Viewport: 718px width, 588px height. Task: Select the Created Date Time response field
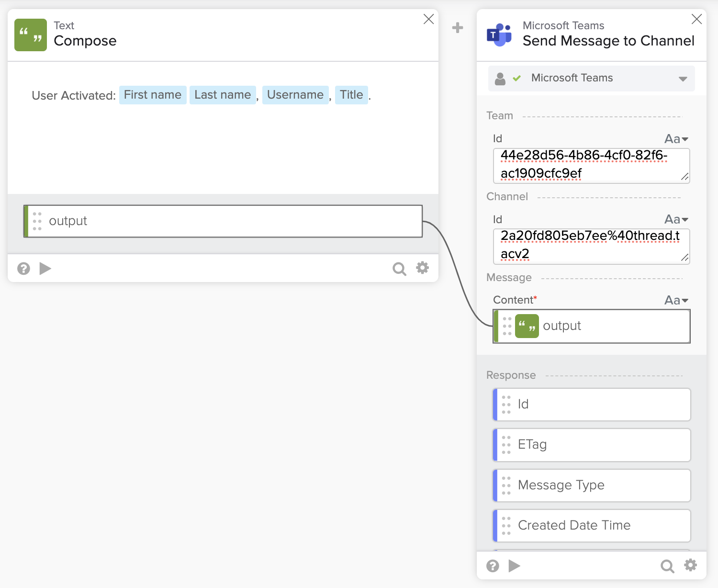click(x=592, y=525)
